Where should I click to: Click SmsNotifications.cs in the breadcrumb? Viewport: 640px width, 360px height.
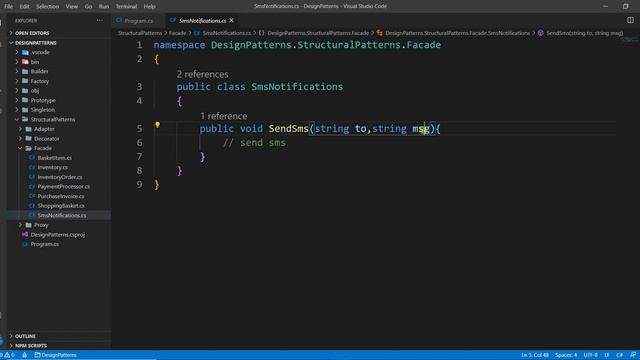227,33
